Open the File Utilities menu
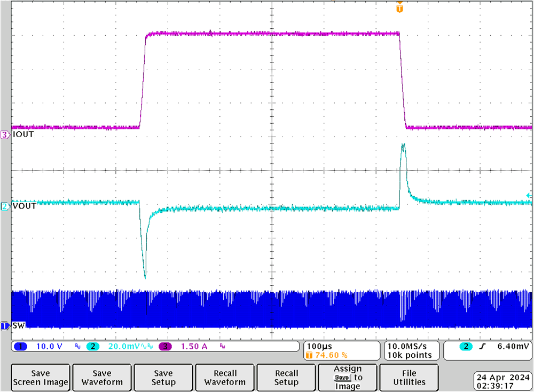This screenshot has height=392, width=534. pos(409,377)
